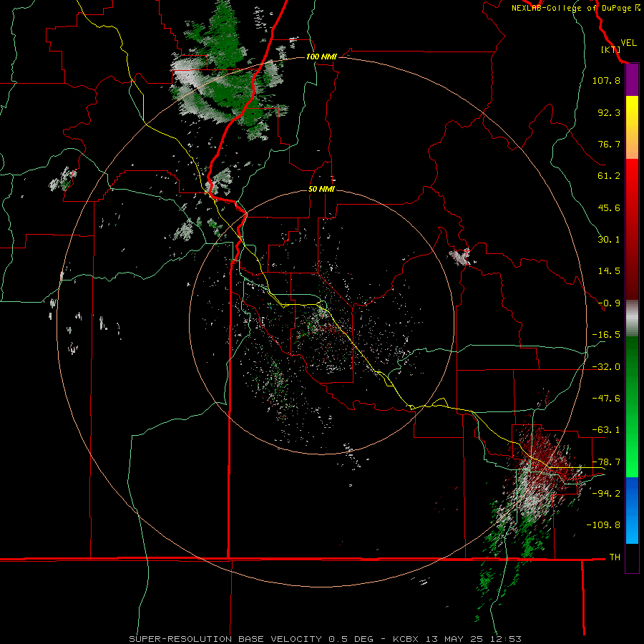
Task: Click the Super-Resolution Base Velocity caption text
Action: (x=325, y=639)
